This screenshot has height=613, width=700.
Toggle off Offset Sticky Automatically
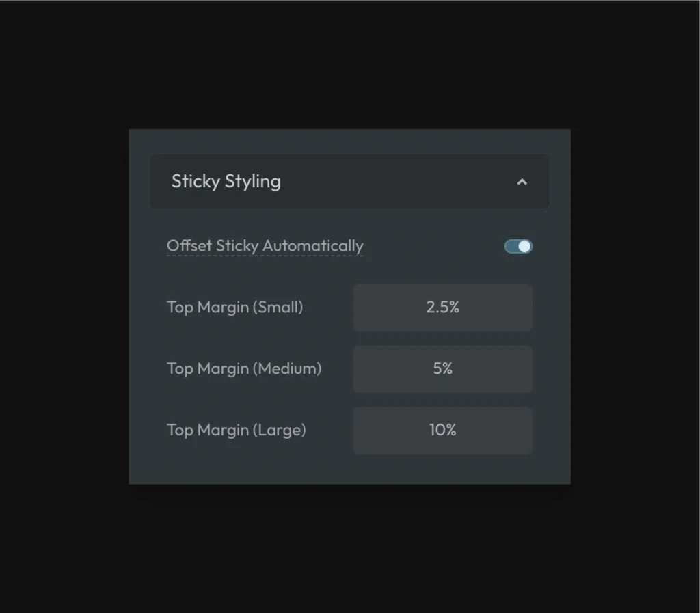pyautogui.click(x=517, y=246)
